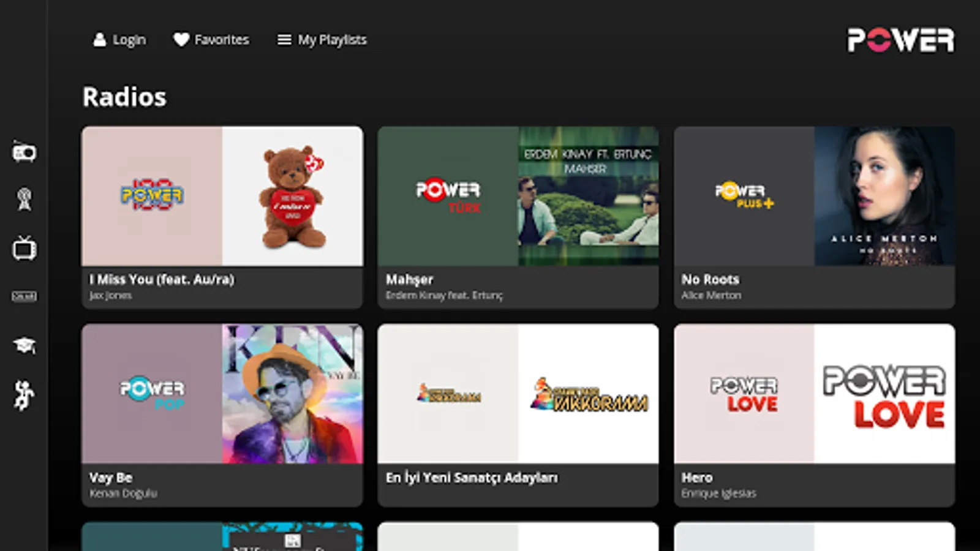Click the heart icon beside Favorites
Screen dimensions: 980x551
(x=181, y=40)
